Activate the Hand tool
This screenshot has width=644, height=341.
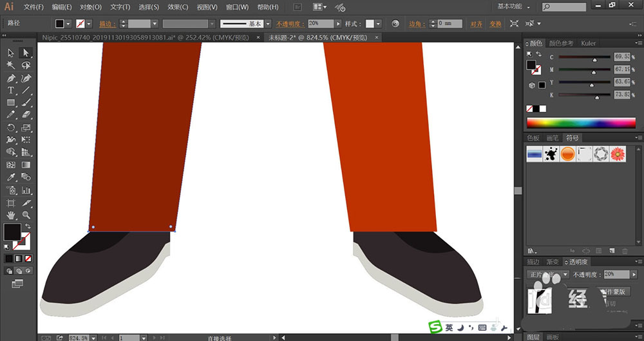pyautogui.click(x=11, y=215)
